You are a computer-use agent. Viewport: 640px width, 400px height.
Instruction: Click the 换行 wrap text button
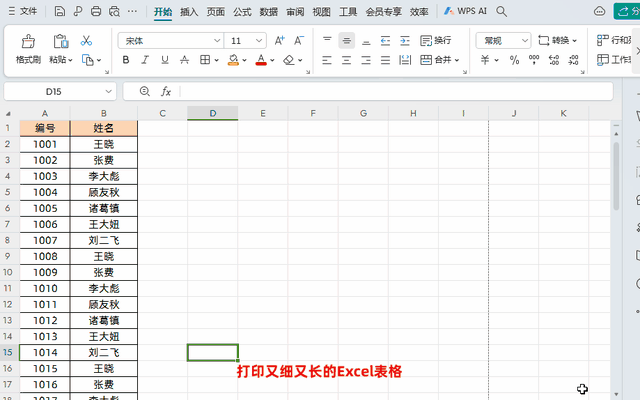436,40
